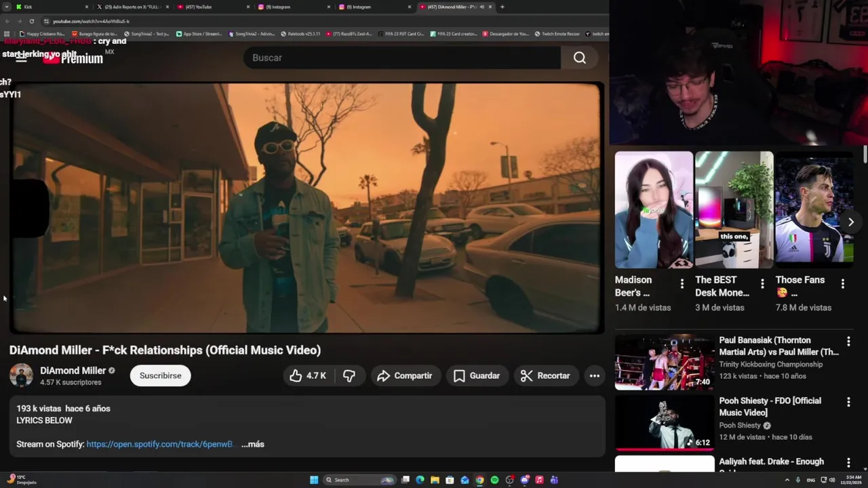Open options for the Paul Banasiak video

848,342
